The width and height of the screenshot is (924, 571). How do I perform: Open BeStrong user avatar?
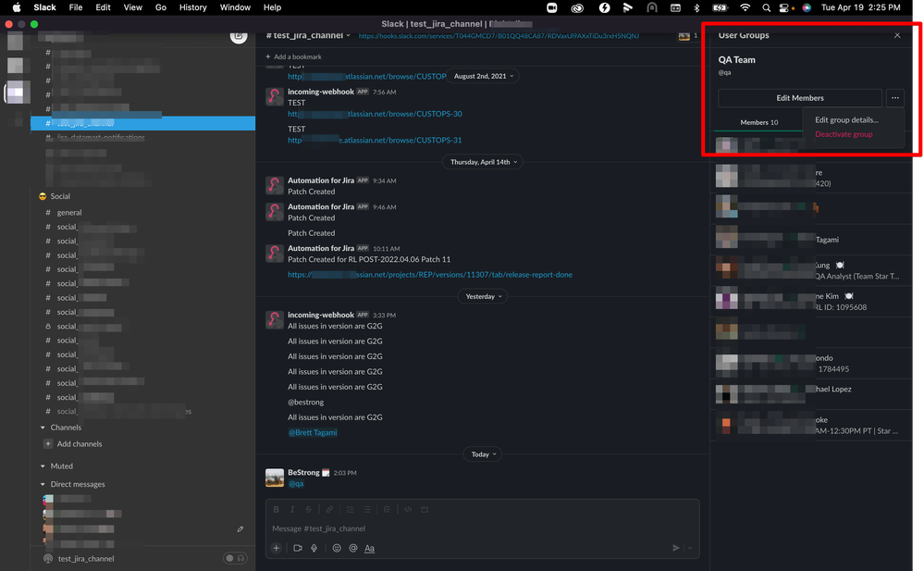[275, 478]
